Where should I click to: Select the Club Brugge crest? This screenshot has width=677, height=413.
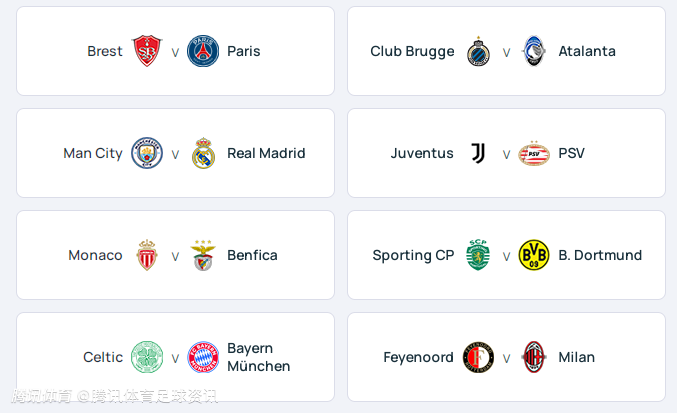[x=478, y=51]
